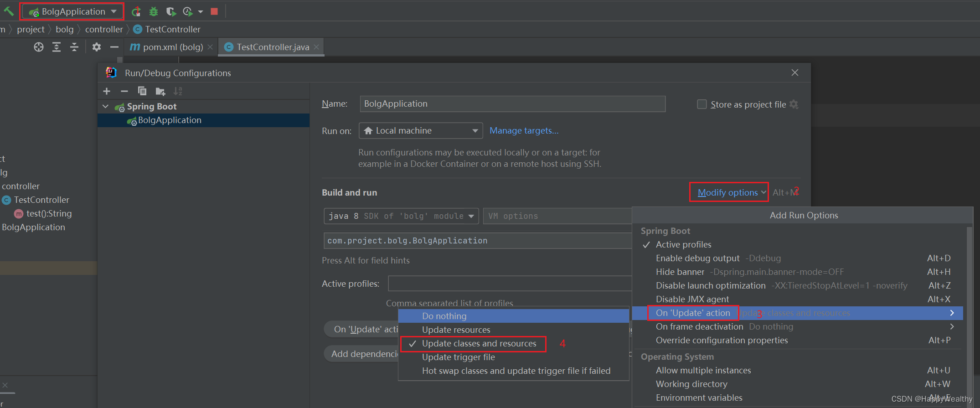Run with Coverage shield icon
The height and width of the screenshot is (408, 980).
click(x=171, y=11)
